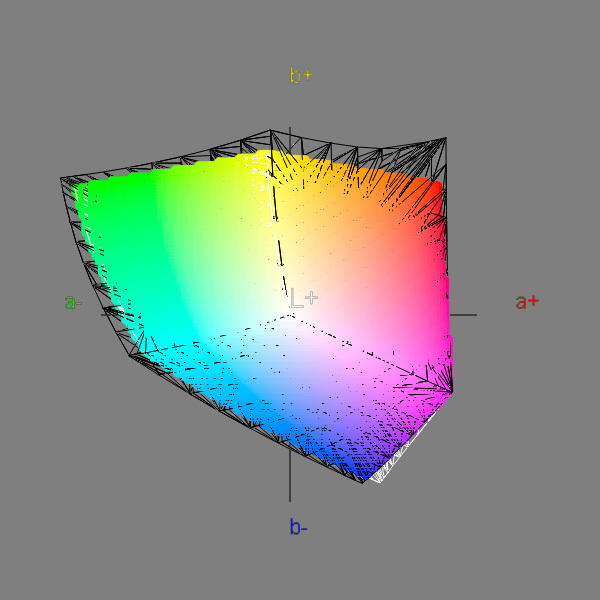Click the red a+ axis label
This screenshot has width=600, height=600.
(527, 302)
